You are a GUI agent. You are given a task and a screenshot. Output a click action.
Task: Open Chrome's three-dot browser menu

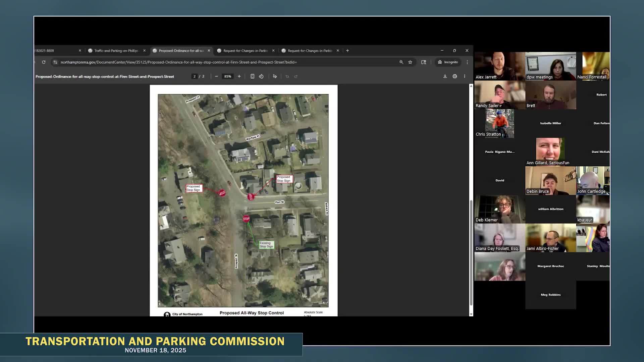[x=467, y=62]
